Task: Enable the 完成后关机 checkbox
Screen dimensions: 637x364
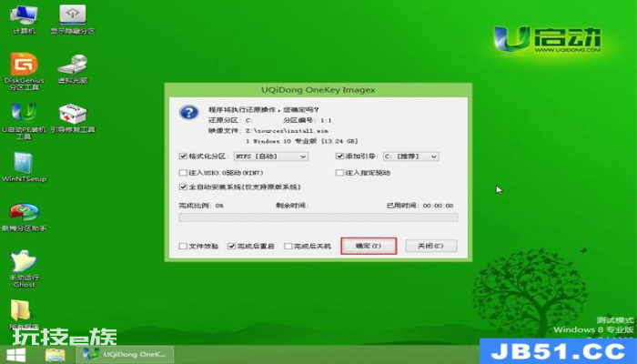Action: point(288,246)
